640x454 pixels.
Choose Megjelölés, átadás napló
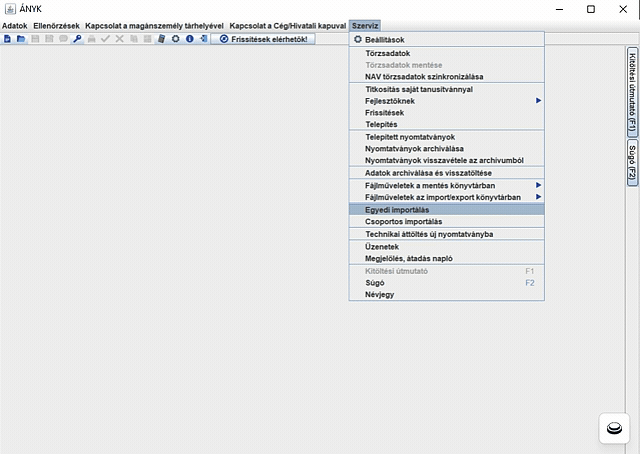pos(447,259)
